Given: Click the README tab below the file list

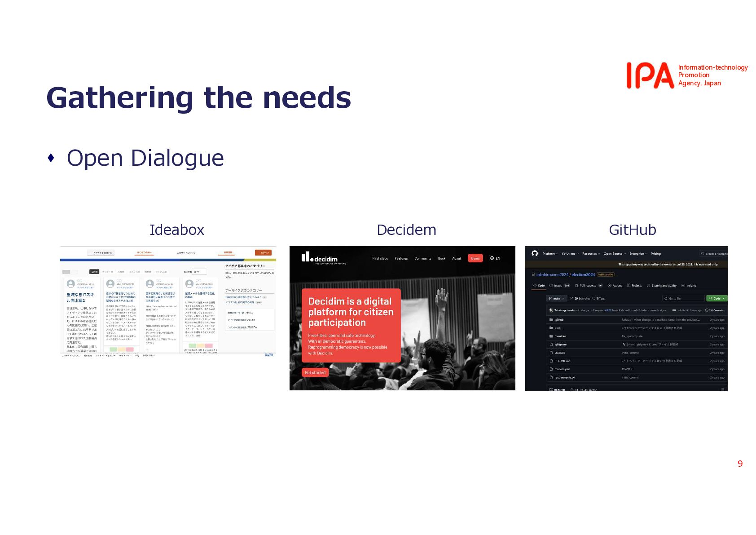Looking at the screenshot, I should [x=557, y=389].
